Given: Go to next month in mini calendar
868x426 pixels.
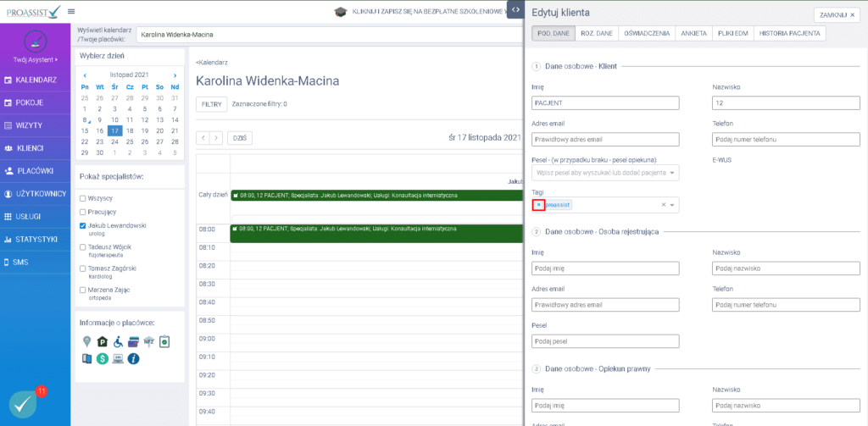Looking at the screenshot, I should tap(175, 75).
